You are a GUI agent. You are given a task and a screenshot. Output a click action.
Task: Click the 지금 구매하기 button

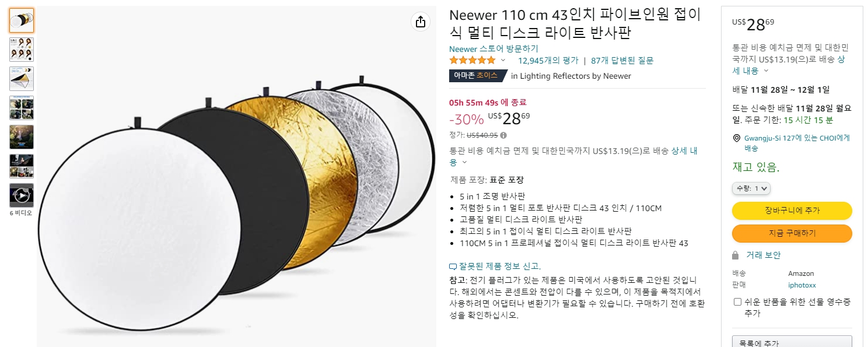tap(792, 233)
